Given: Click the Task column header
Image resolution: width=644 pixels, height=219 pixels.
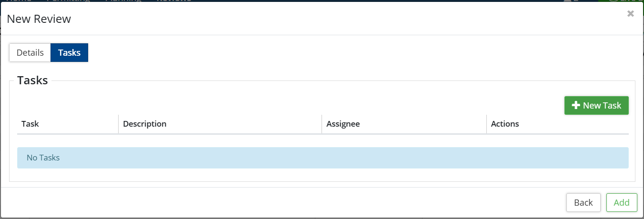Looking at the screenshot, I should click(x=30, y=124).
